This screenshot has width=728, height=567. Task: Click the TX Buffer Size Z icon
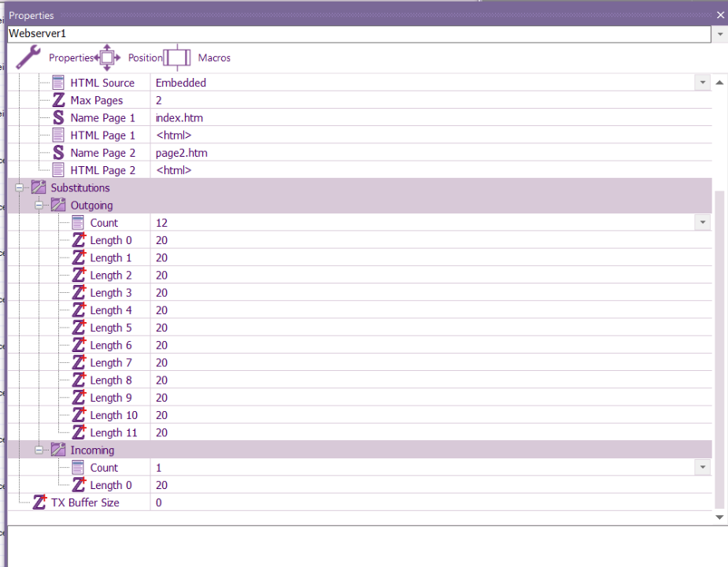pos(39,502)
